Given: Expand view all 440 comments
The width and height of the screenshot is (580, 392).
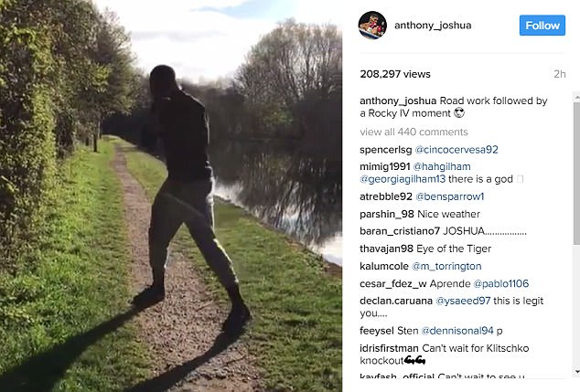Looking at the screenshot, I should pyautogui.click(x=414, y=132).
